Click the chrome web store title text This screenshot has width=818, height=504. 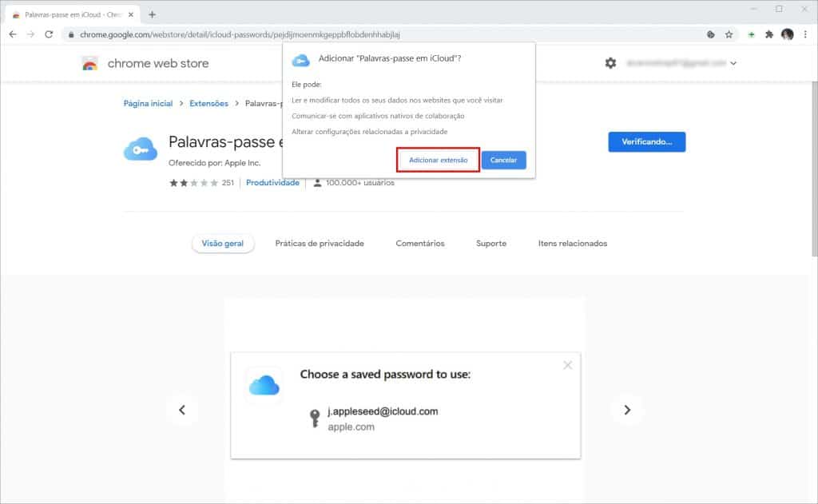[158, 63]
